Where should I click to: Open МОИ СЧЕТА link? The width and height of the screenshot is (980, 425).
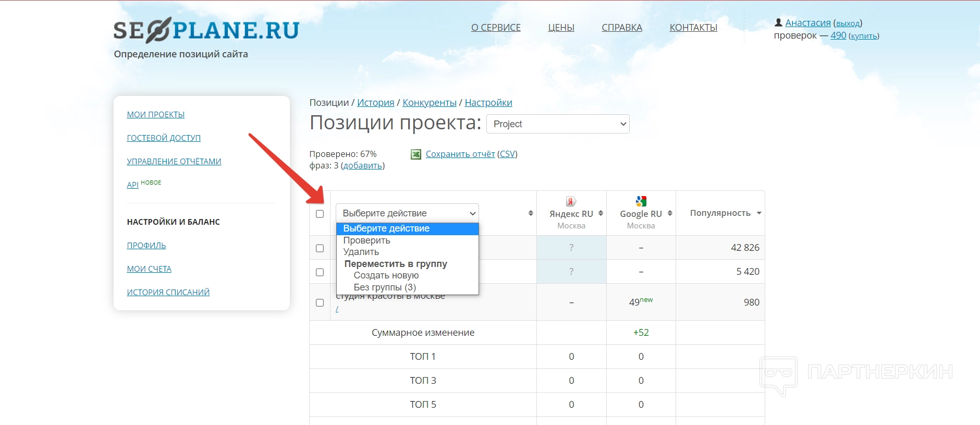pyautogui.click(x=149, y=269)
